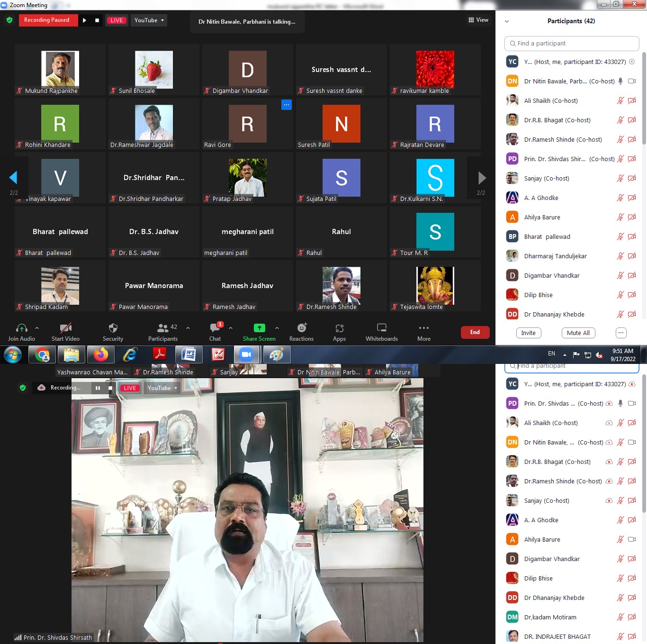647x644 pixels.
Task: Toggle Dr Nitin Bawale's microphone in the participants list
Action: 620,81
